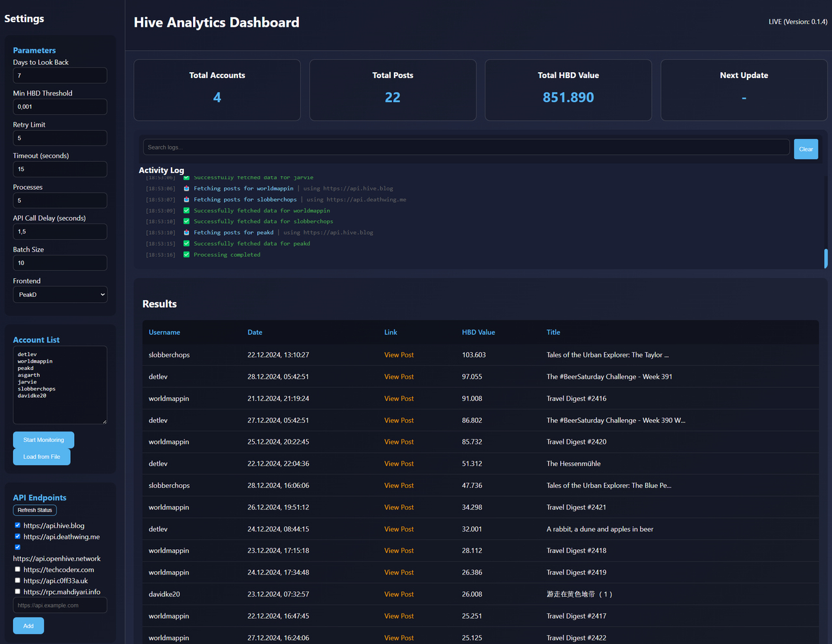Click the Next Update card
The height and width of the screenshot is (644, 832).
coord(744,90)
